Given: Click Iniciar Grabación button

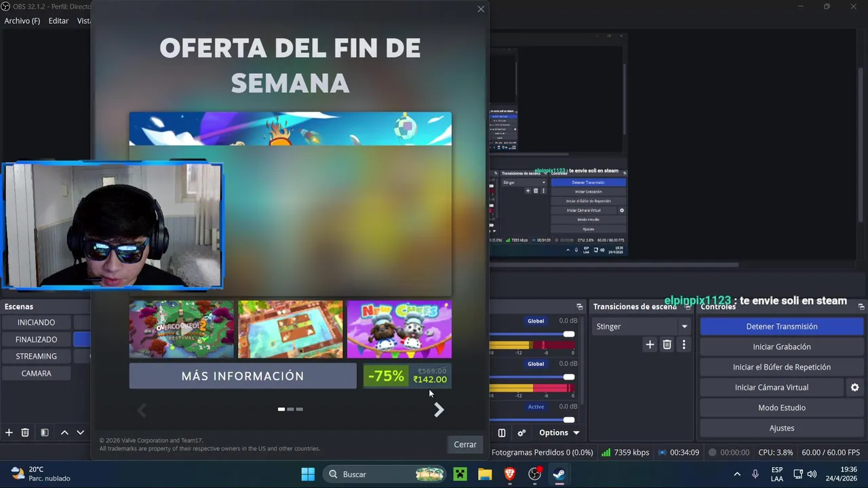Looking at the screenshot, I should click(782, 347).
